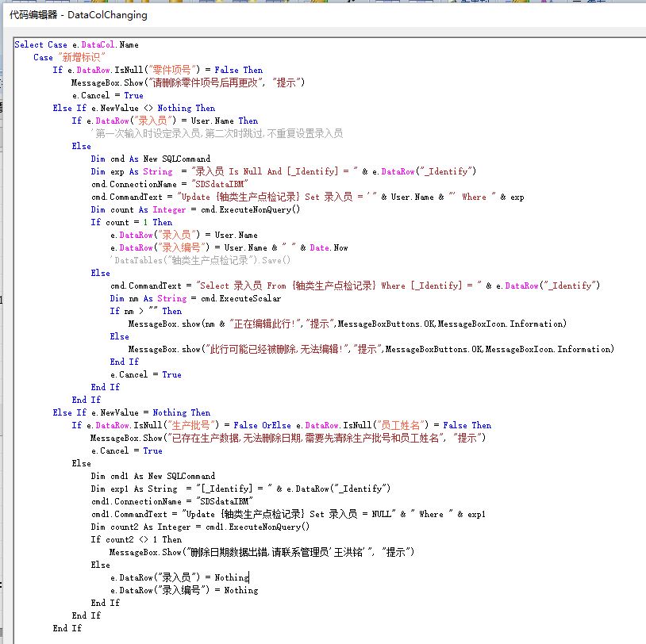Screen dimensions: 646x644
Task: Click the Case "新增标识" line
Action: click(69, 57)
